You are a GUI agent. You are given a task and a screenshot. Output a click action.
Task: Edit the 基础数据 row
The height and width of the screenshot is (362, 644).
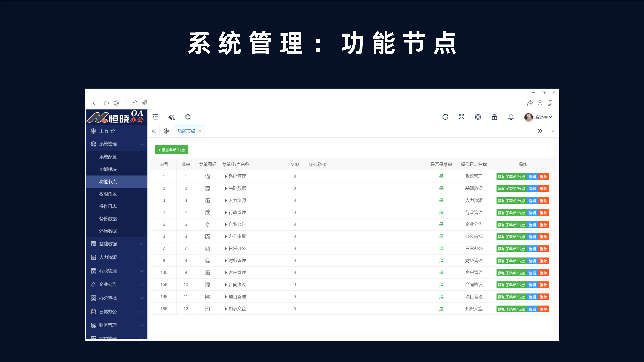coord(532,189)
